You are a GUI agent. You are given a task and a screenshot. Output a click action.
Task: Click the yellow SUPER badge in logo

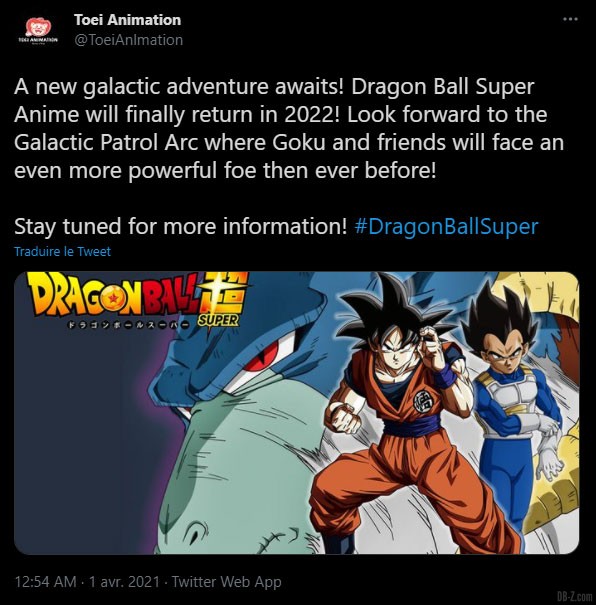(218, 320)
